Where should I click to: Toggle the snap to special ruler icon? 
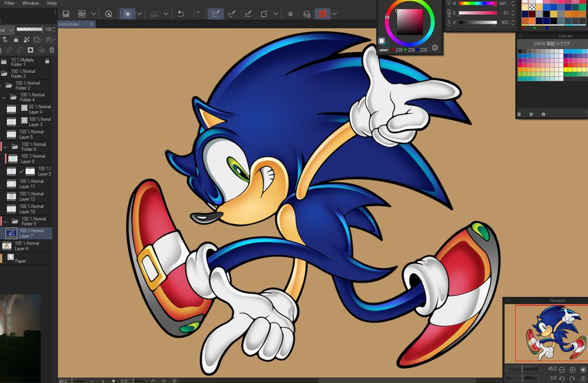pyautogui.click(x=232, y=14)
